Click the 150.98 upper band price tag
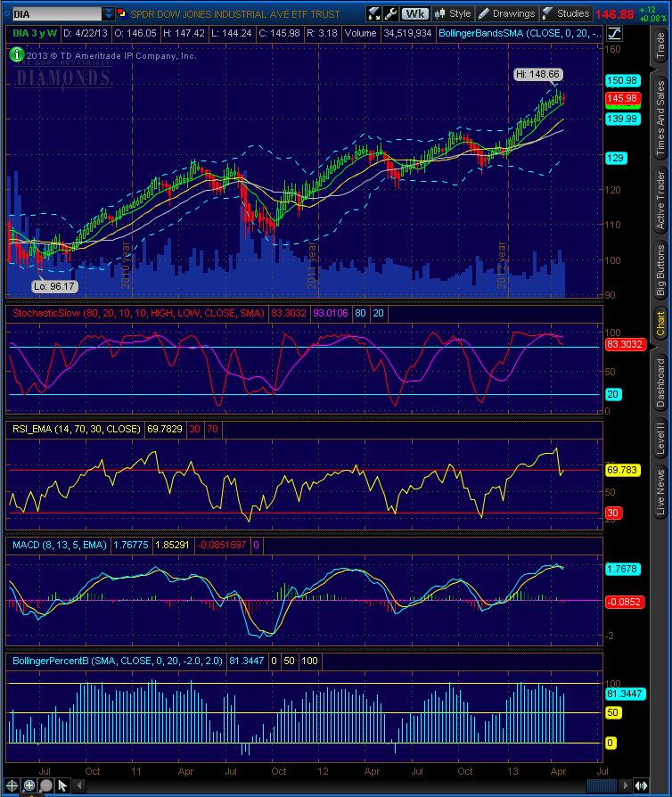Viewport: 672px width, 797px height. coord(623,80)
